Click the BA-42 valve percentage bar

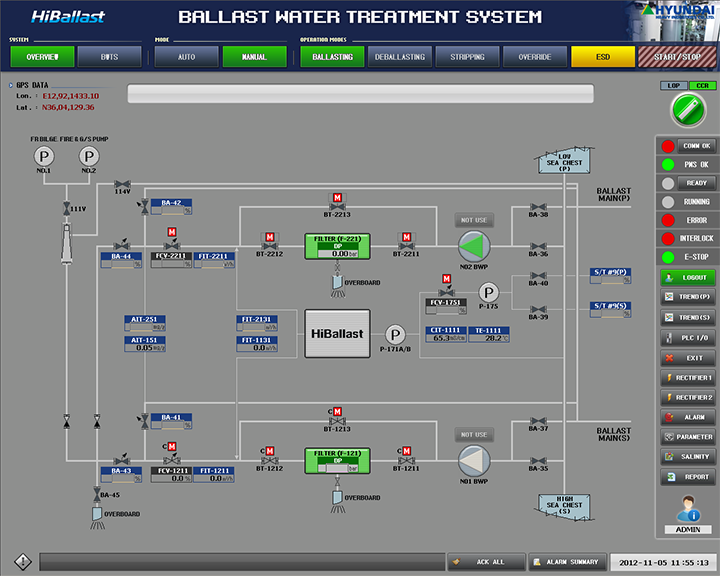171,210
